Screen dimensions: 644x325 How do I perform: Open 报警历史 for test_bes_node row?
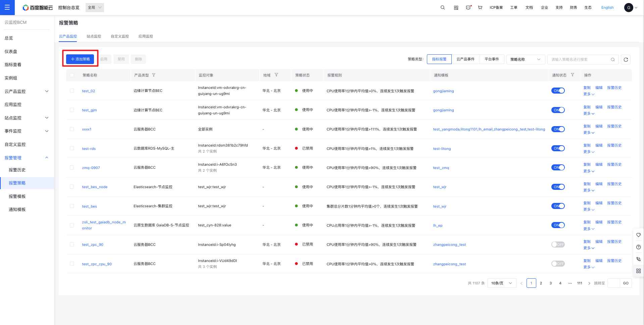(x=614, y=184)
